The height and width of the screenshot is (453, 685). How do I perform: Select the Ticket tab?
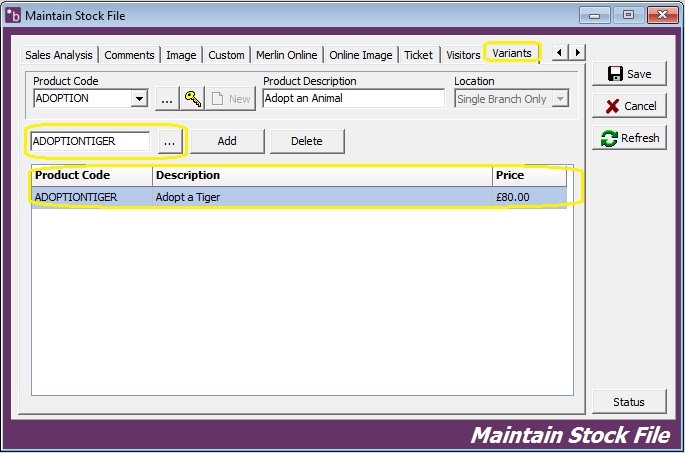418,55
